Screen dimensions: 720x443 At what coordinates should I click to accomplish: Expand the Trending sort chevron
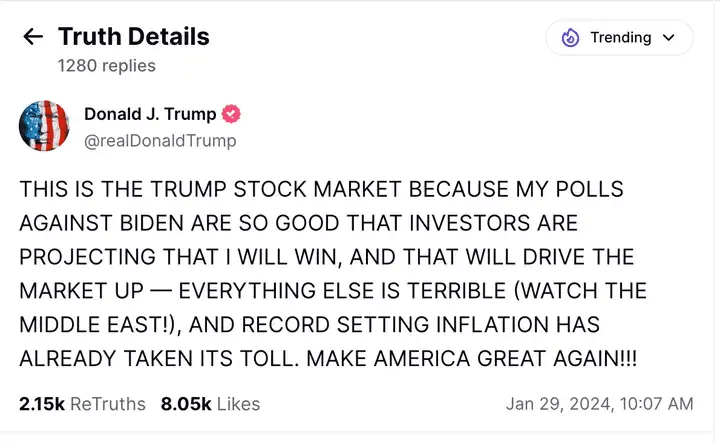point(669,38)
